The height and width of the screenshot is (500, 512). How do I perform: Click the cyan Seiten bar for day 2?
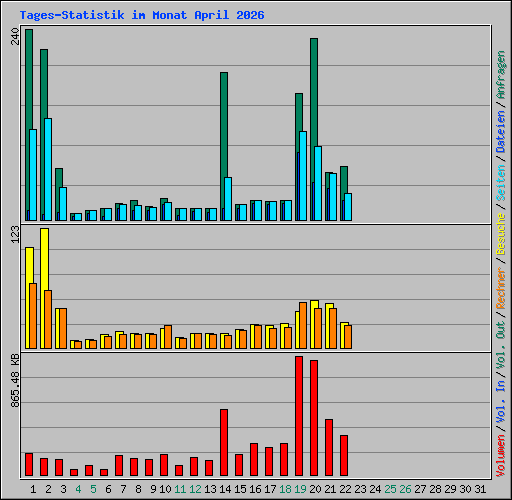click(48, 169)
